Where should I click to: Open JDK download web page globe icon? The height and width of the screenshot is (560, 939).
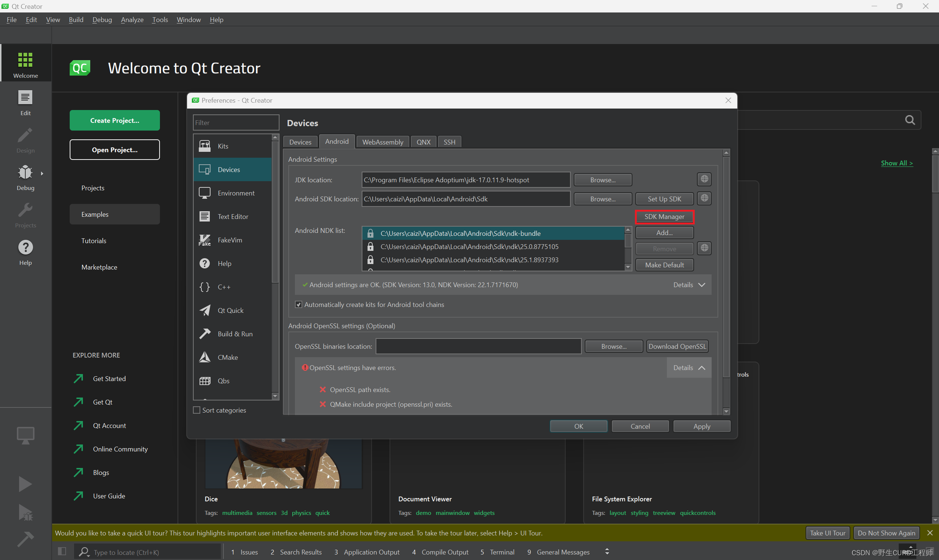click(704, 179)
